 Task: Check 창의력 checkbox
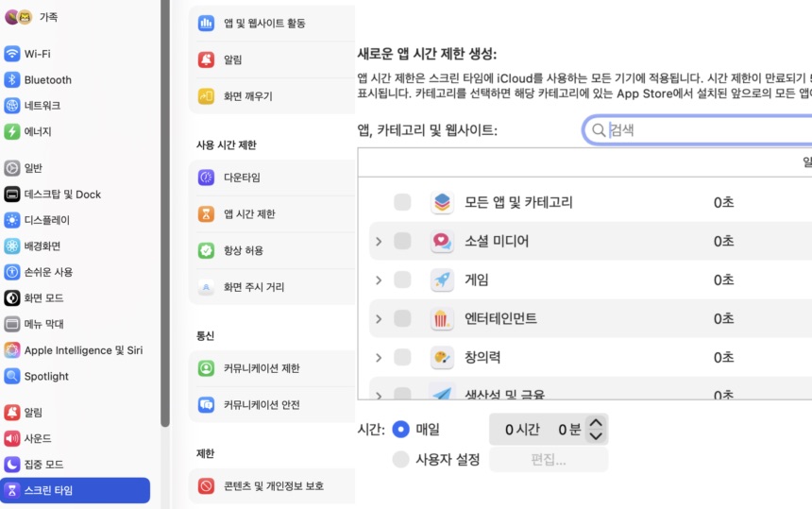[402, 357]
